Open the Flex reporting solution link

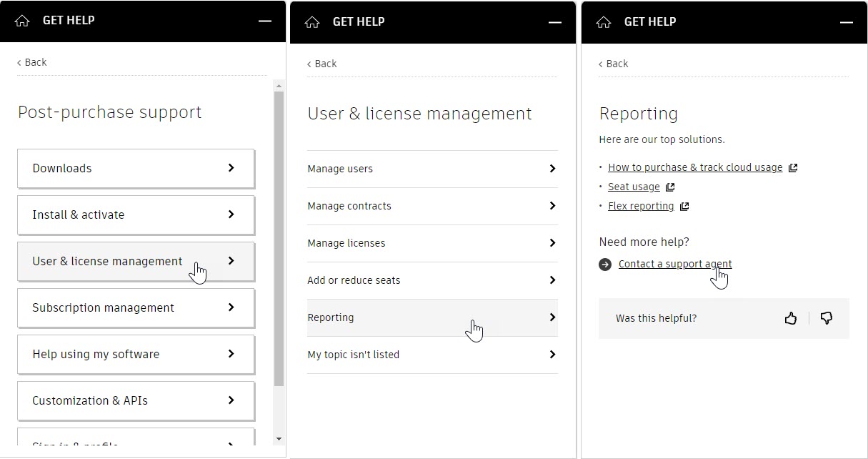coord(641,206)
